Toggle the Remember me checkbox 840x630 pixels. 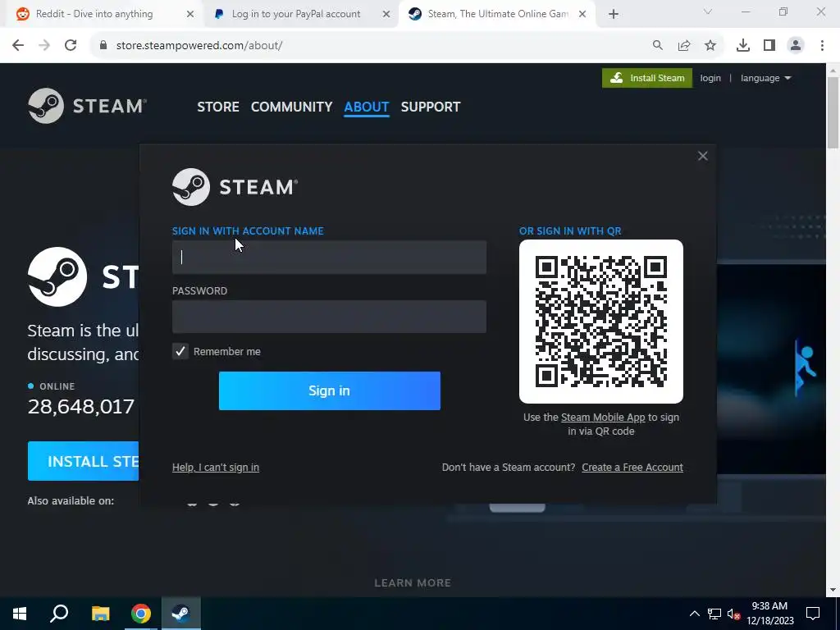[180, 351]
